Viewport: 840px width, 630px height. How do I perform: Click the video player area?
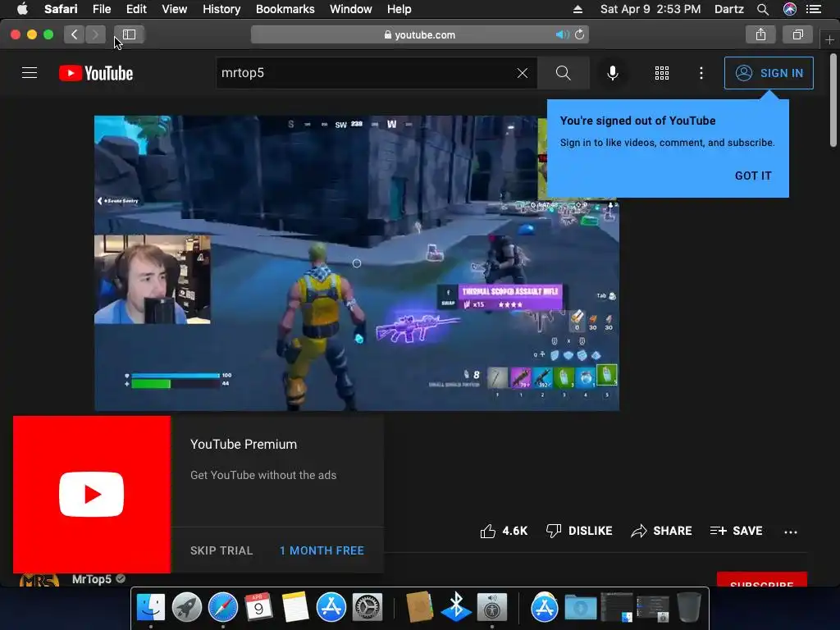pos(357,263)
